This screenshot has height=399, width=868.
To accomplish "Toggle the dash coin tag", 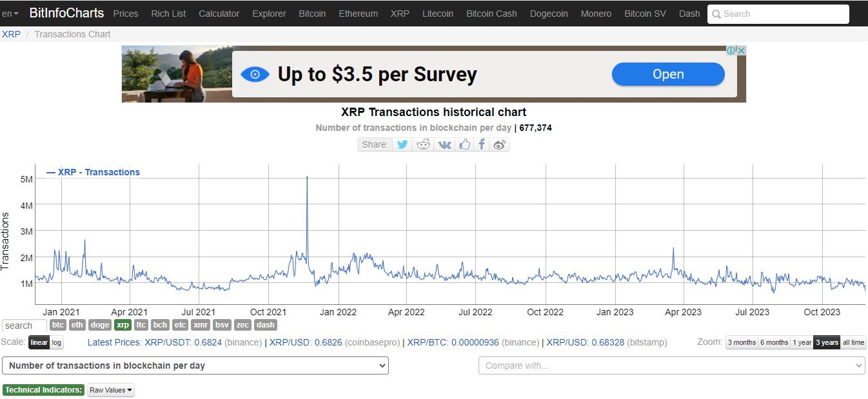I will point(265,325).
